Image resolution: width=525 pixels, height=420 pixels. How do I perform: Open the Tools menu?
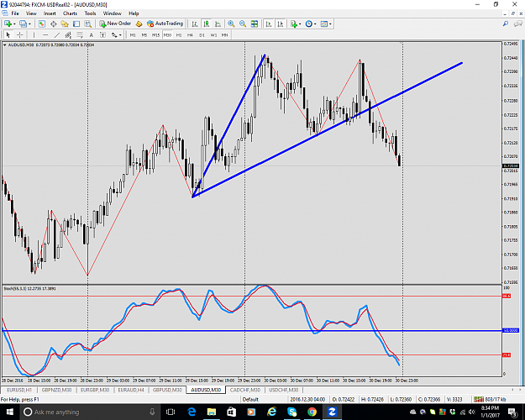click(90, 13)
